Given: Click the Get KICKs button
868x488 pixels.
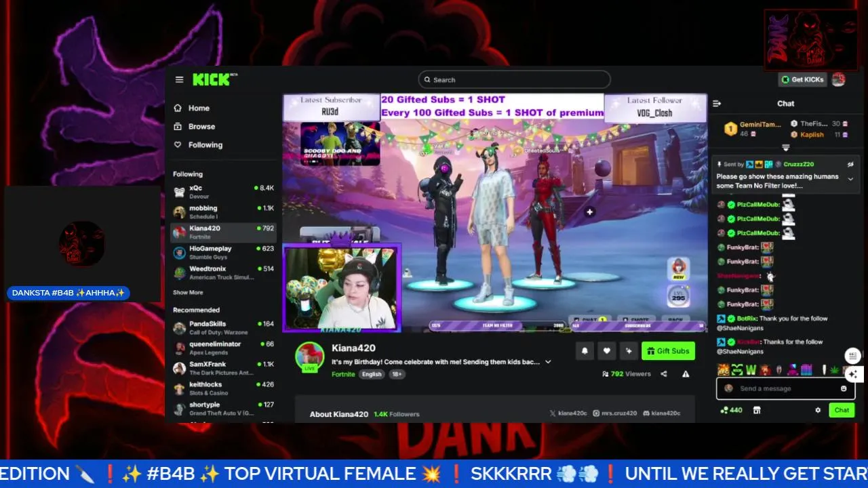Looking at the screenshot, I should click(x=802, y=79).
